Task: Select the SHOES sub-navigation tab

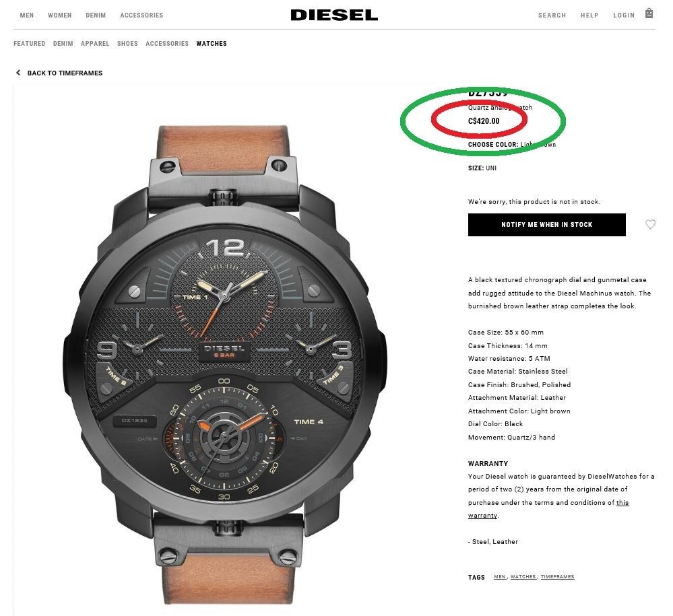Action: pos(127,43)
